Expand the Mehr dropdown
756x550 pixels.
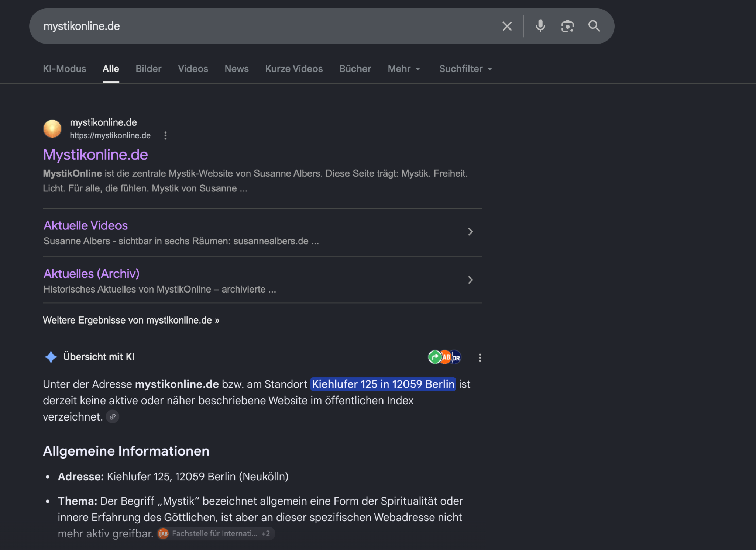404,69
